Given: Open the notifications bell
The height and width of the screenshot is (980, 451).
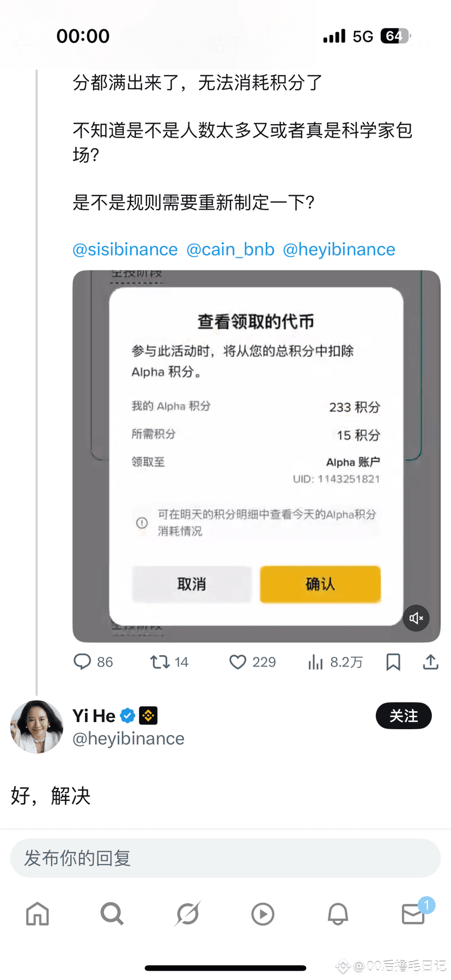Looking at the screenshot, I should [338, 914].
